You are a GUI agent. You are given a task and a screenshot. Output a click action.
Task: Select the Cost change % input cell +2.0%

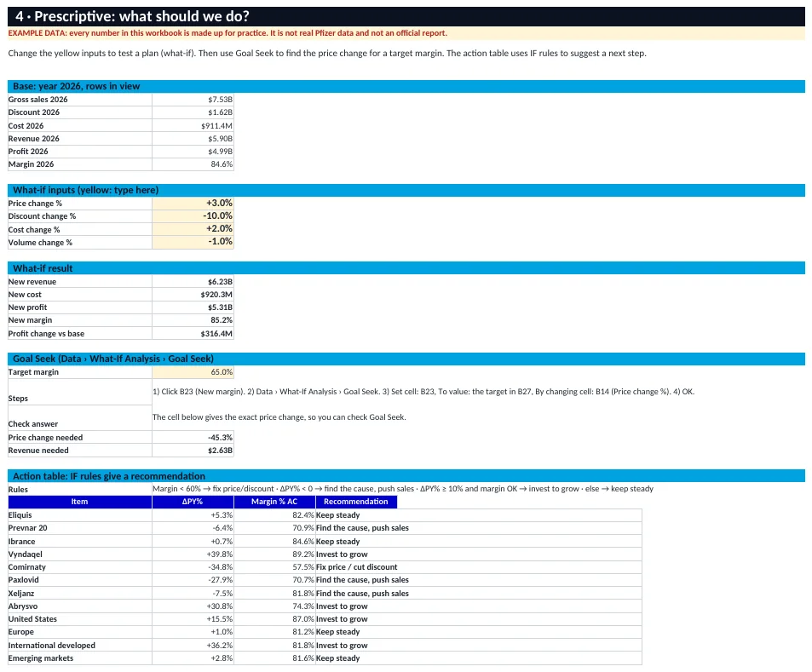click(x=193, y=229)
